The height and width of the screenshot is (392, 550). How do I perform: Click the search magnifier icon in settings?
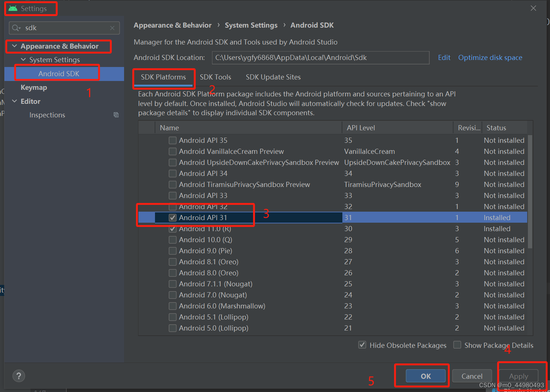click(16, 28)
